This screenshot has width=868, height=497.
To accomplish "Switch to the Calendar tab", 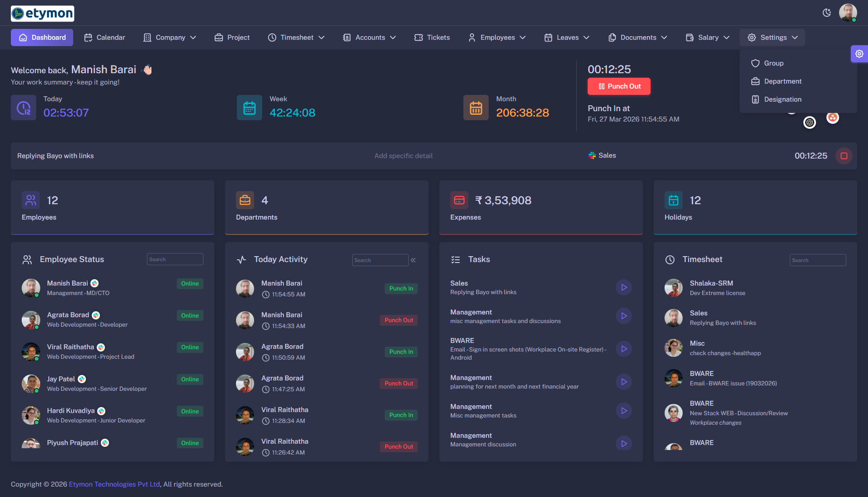I will pos(104,38).
